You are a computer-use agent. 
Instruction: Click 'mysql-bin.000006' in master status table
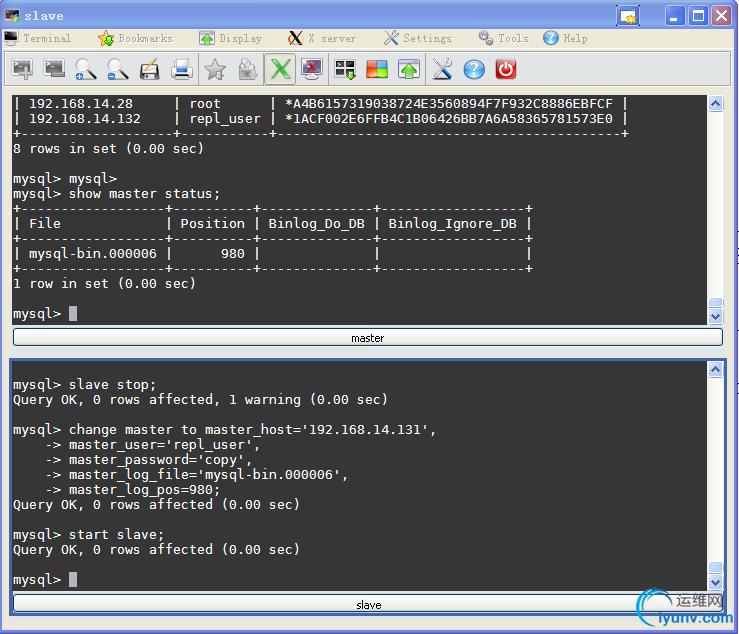click(93, 254)
